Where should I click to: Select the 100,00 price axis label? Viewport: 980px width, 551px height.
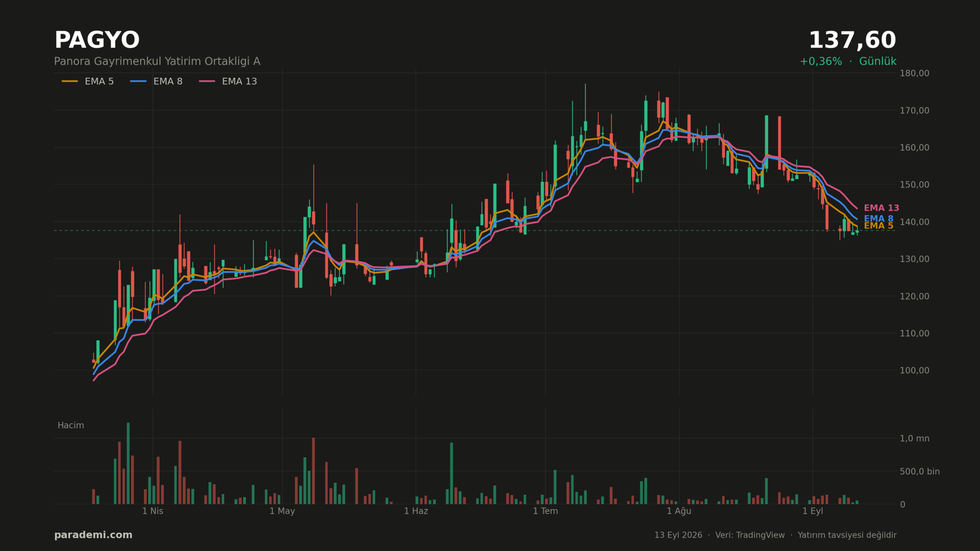[914, 370]
